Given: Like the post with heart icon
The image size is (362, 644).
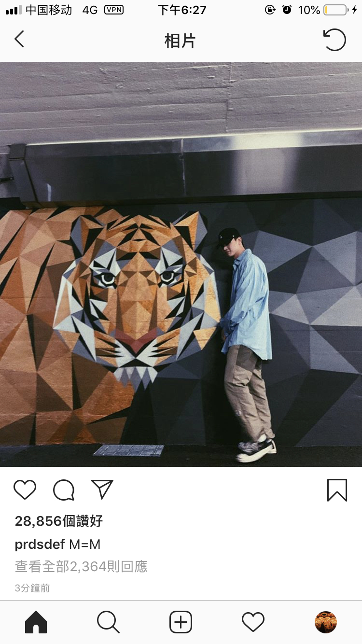Looking at the screenshot, I should (x=25, y=490).
